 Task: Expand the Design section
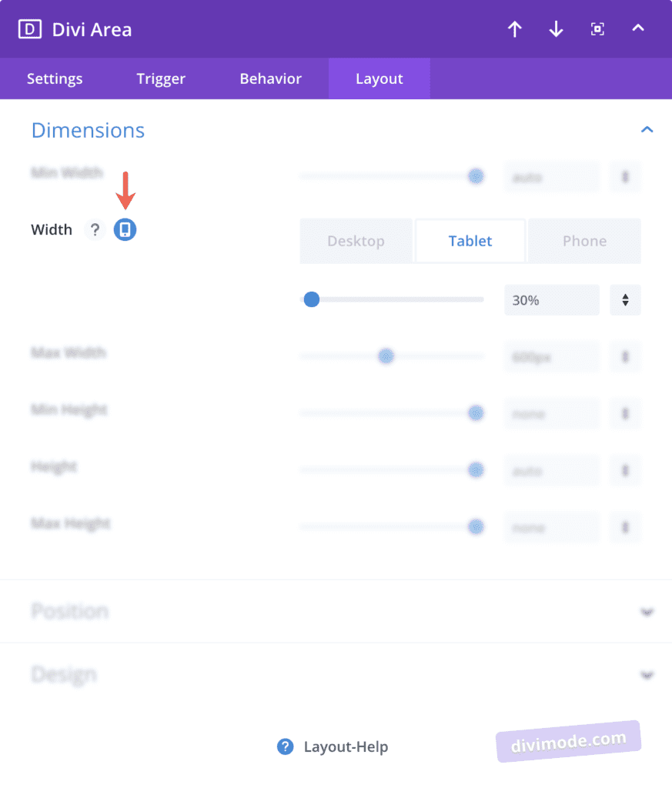click(x=336, y=674)
